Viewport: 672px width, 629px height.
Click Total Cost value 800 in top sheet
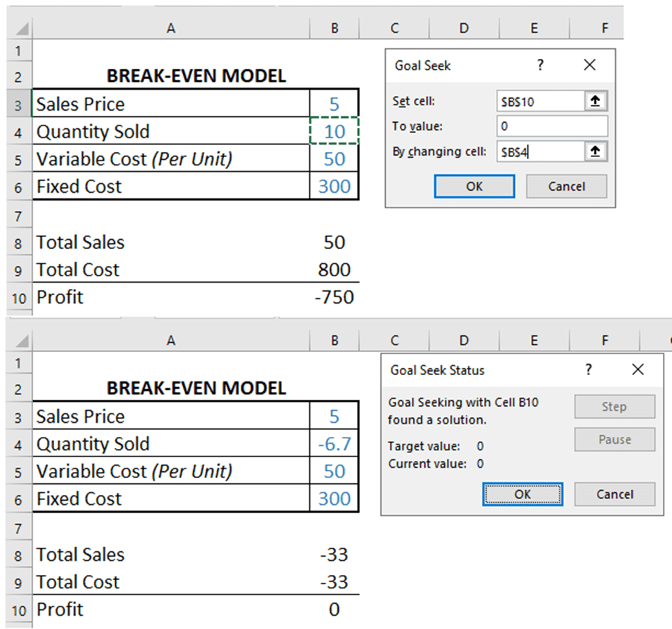pyautogui.click(x=335, y=269)
